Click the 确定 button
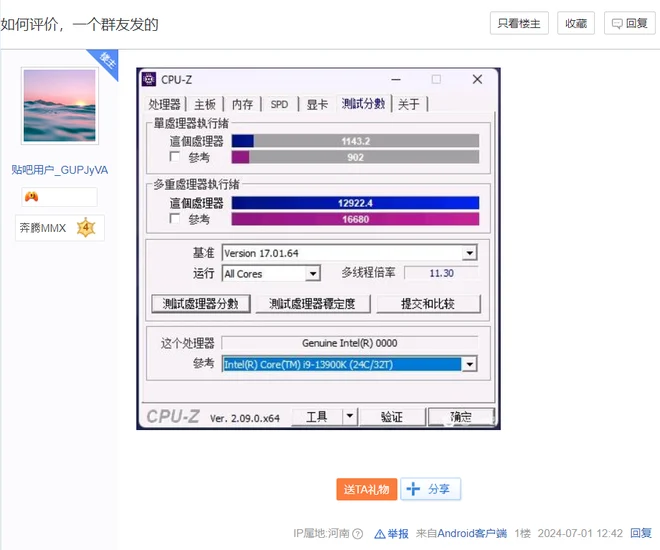660x550 pixels. (x=460, y=417)
